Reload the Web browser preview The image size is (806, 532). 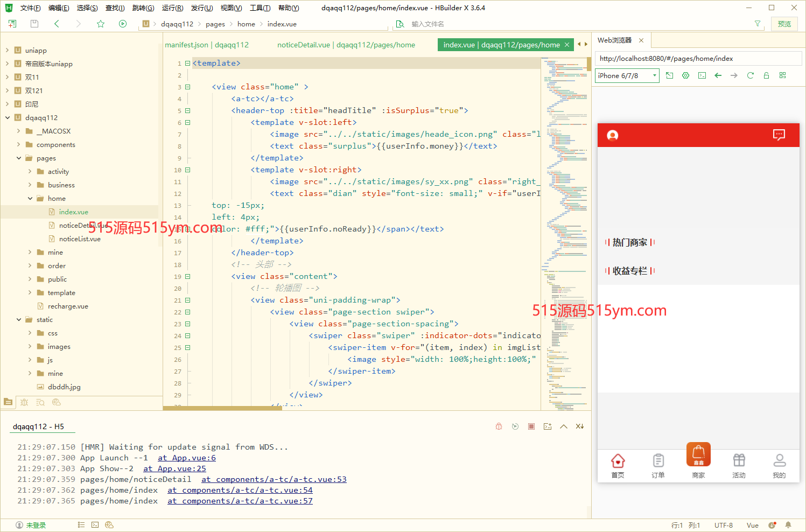tap(750, 75)
